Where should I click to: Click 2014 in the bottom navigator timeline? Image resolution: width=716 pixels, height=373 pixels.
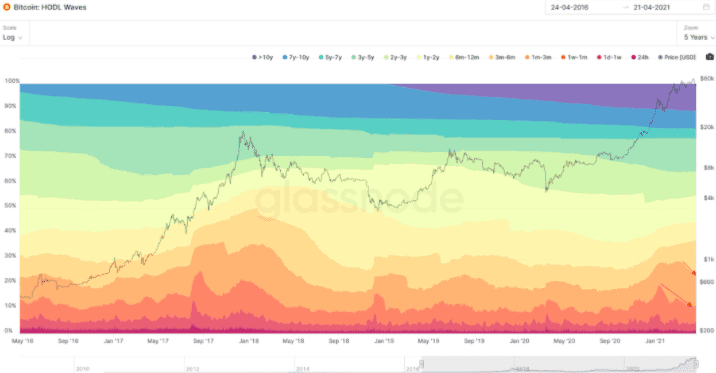(303, 369)
